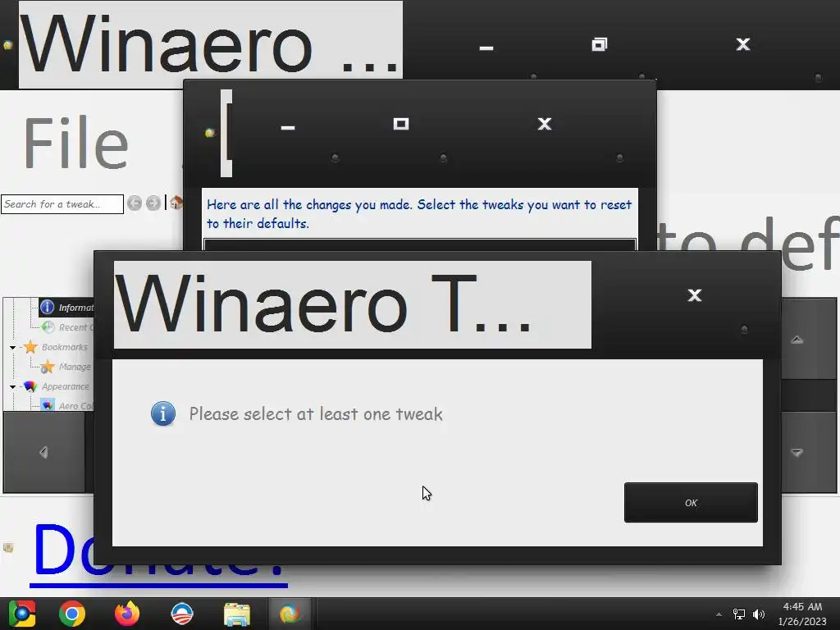Click the tree's horizontal scroll left arrow
Screen dimensions: 840x630
click(x=44, y=453)
